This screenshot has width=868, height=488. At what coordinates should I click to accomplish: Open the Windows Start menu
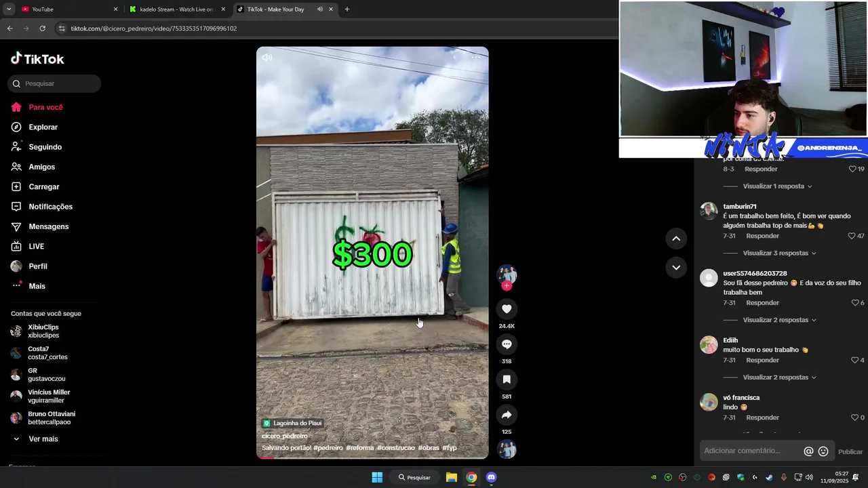click(377, 477)
